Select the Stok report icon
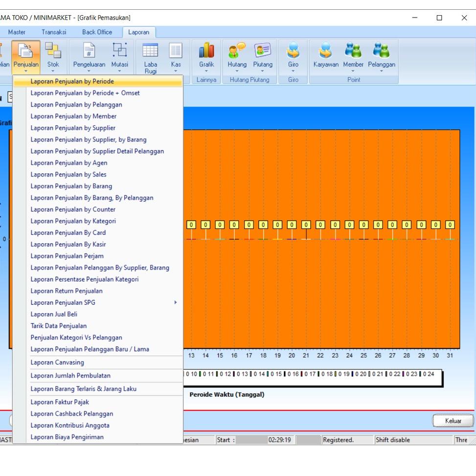 (x=53, y=54)
